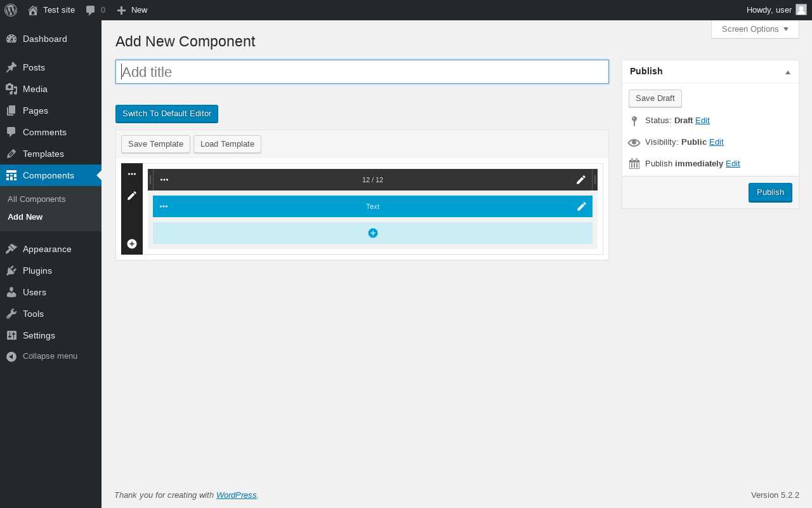
Task: Click the Tools wrench icon
Action: coord(11,314)
